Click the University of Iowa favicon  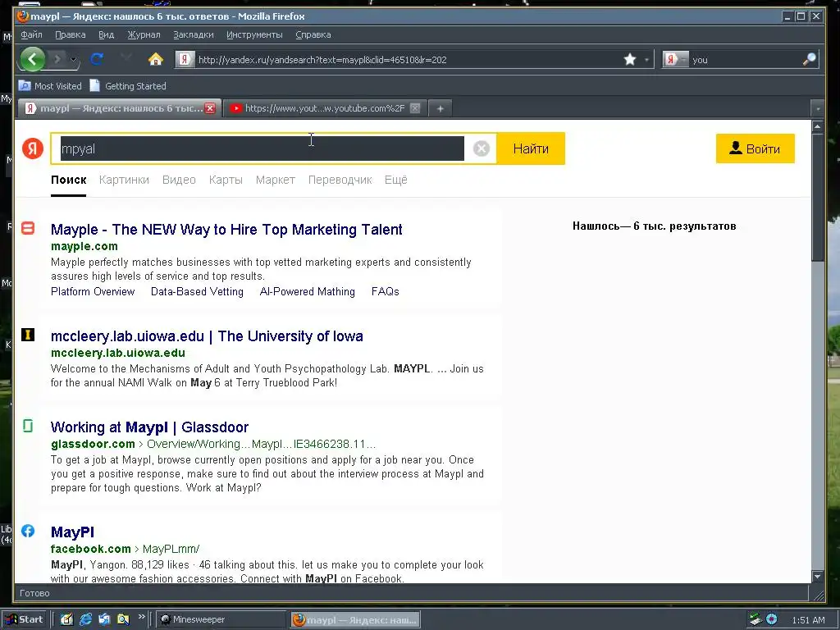pyautogui.click(x=28, y=335)
